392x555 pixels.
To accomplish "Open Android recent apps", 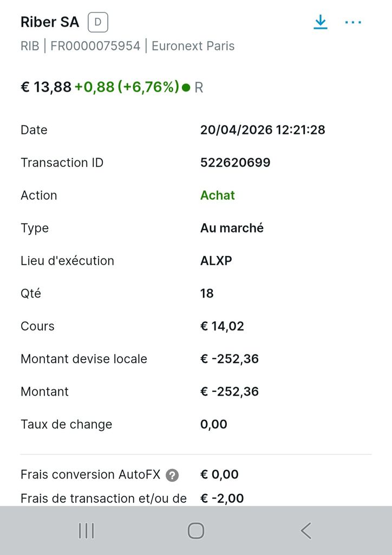I will [87, 531].
